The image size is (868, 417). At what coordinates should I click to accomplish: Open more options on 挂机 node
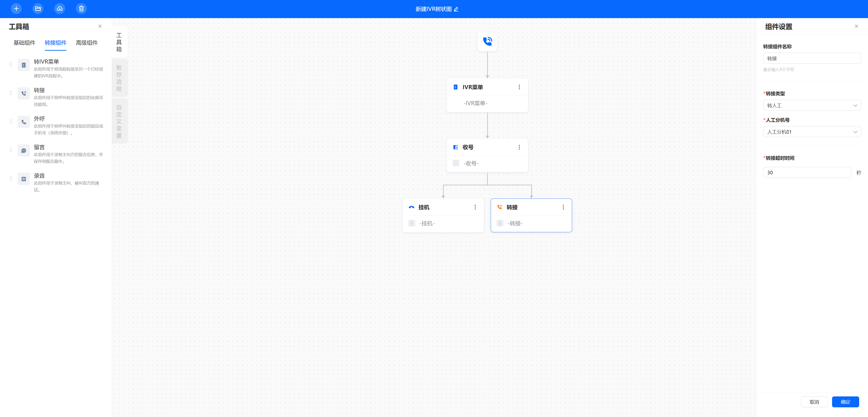click(x=475, y=207)
